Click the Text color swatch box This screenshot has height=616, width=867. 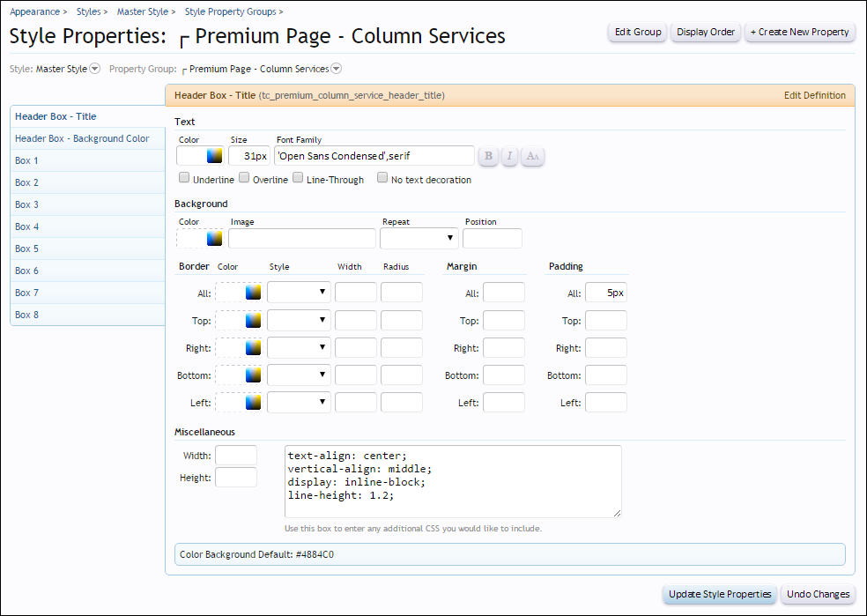pos(190,156)
